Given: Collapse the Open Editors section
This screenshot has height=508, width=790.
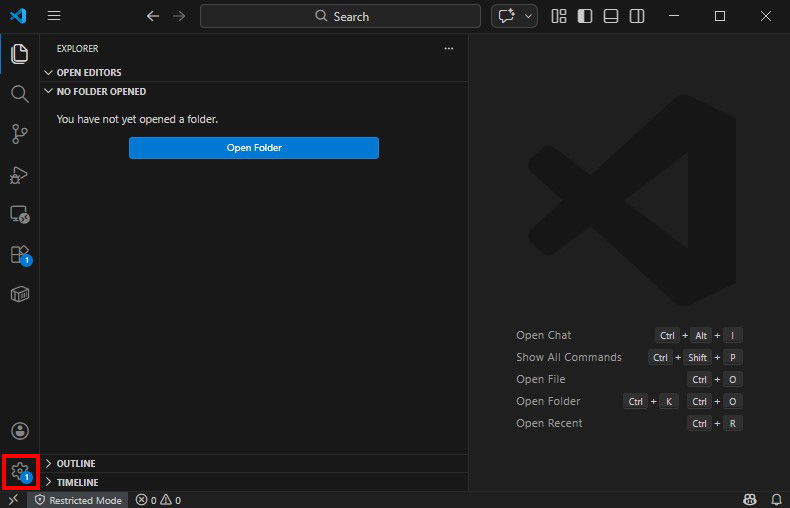Looking at the screenshot, I should point(254,73).
